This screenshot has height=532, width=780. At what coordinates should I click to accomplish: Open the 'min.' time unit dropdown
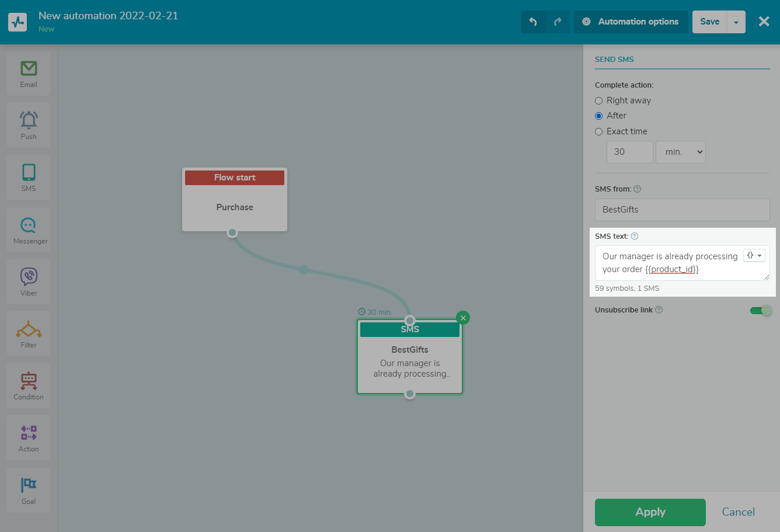tap(681, 152)
